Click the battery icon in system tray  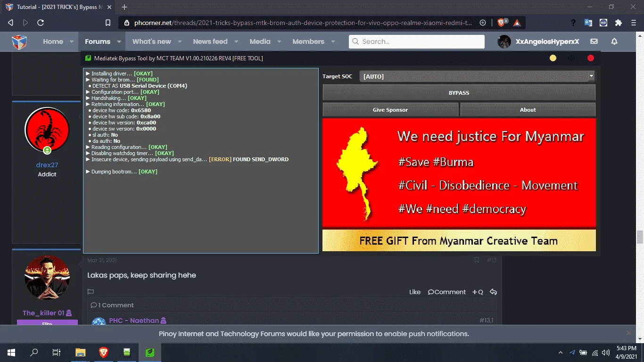pyautogui.click(x=584, y=352)
